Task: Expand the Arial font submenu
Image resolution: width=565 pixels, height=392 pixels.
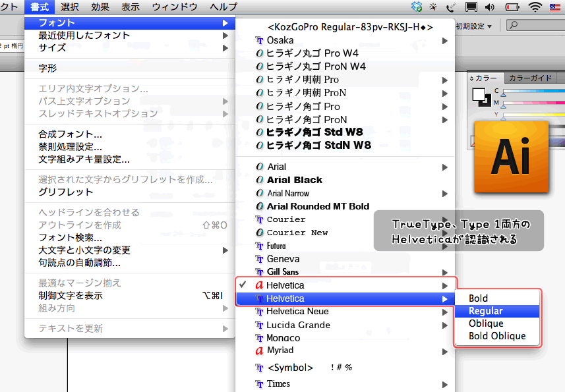Action: click(345, 167)
